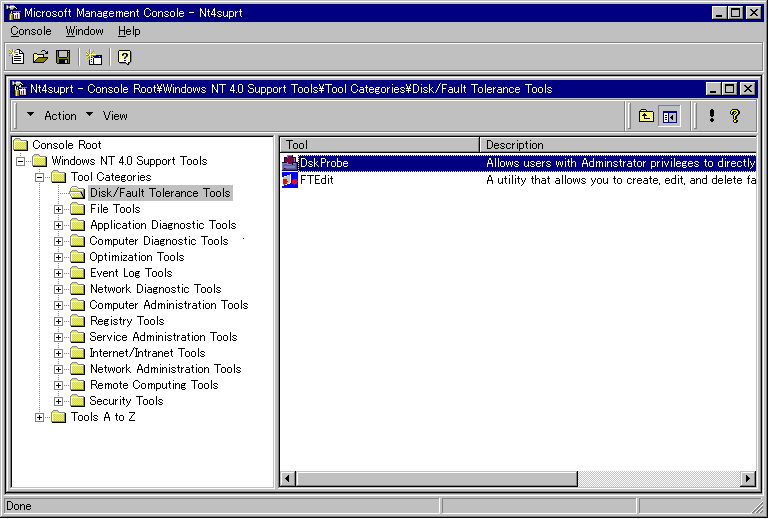Click the Description column header

point(618,145)
